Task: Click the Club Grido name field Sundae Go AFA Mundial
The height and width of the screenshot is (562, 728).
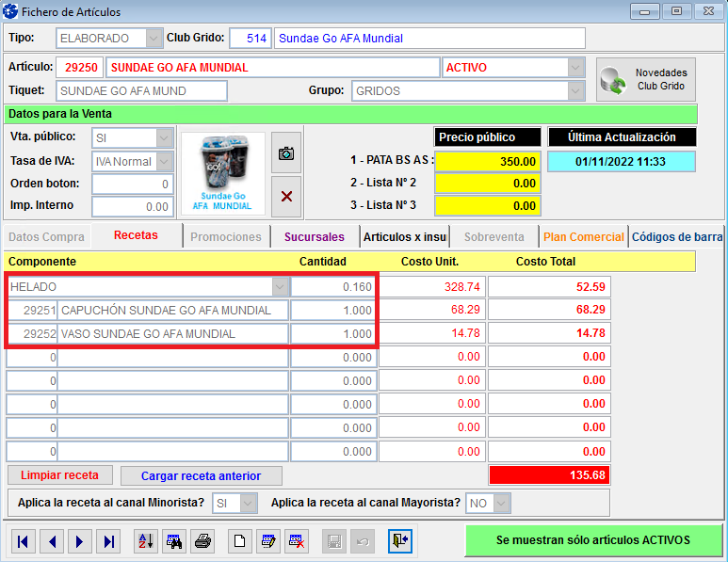Action: click(429, 38)
